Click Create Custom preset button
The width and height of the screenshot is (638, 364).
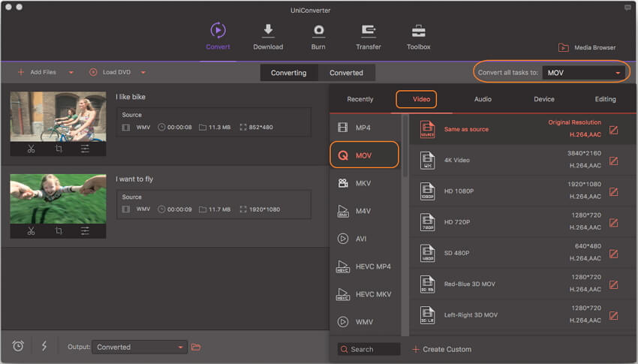coord(442,349)
